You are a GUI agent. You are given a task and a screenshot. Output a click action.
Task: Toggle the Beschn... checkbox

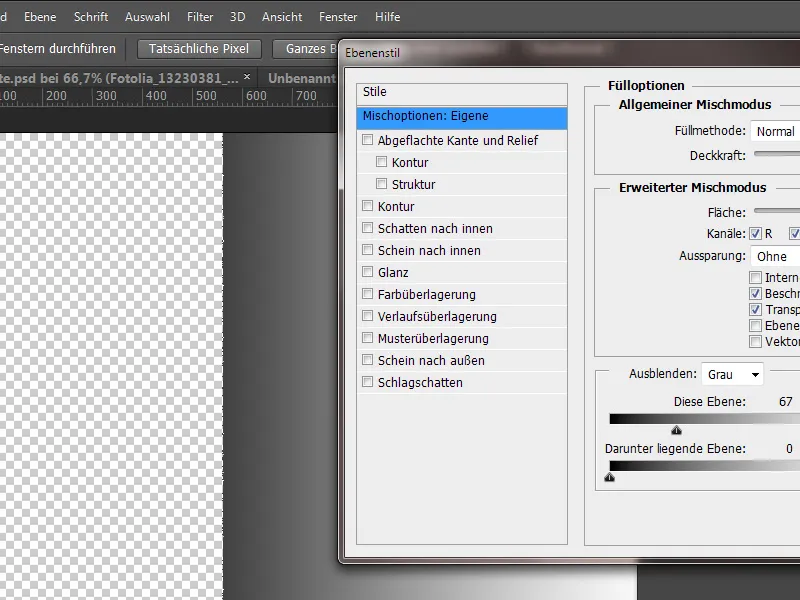point(755,293)
